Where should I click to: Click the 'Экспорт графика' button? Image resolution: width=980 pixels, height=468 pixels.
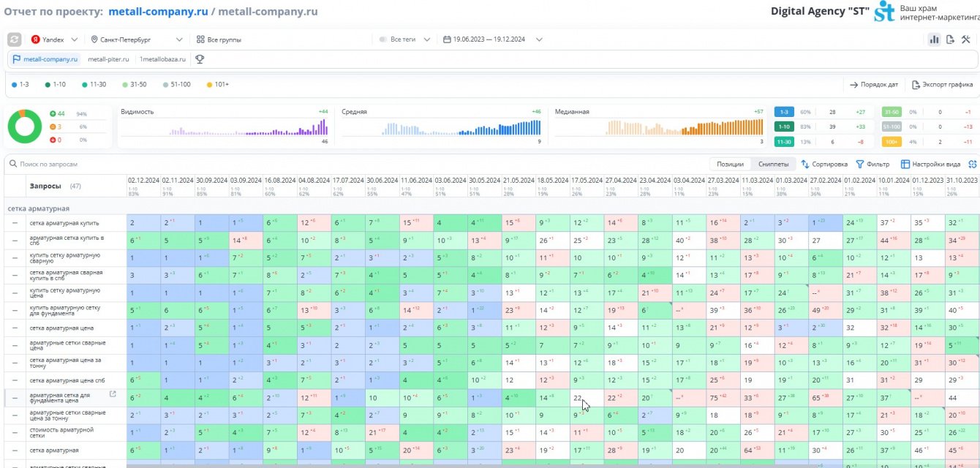[x=942, y=85]
